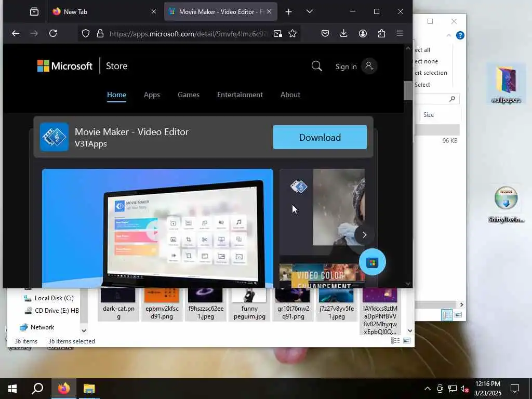Open Windows taskbar search
The image size is (532, 399).
[37, 389]
